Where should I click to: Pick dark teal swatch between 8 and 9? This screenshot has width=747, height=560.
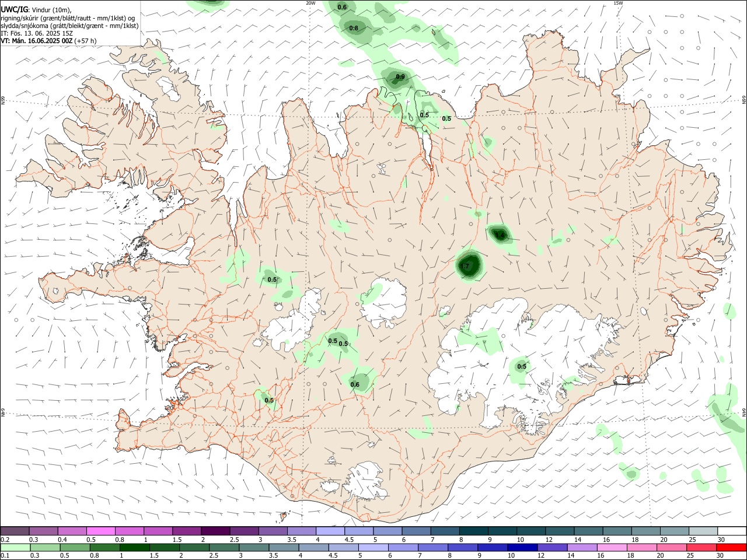click(x=473, y=531)
